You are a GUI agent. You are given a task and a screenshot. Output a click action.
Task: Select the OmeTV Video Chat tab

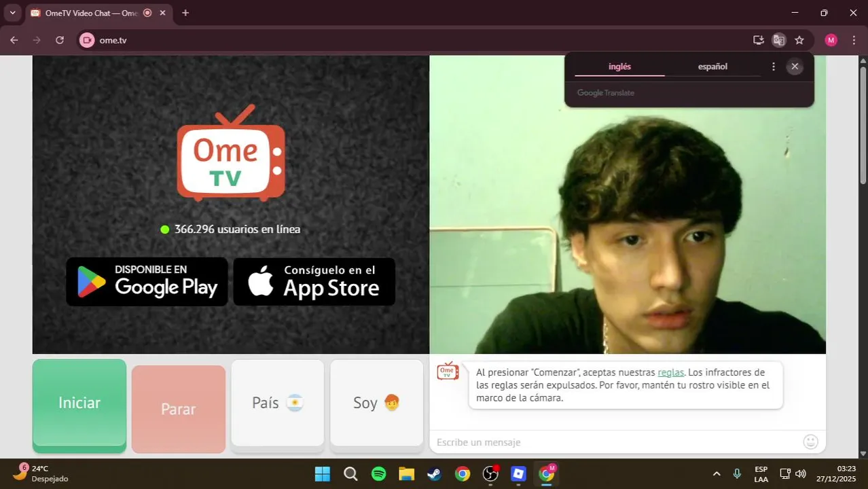pyautogui.click(x=90, y=13)
